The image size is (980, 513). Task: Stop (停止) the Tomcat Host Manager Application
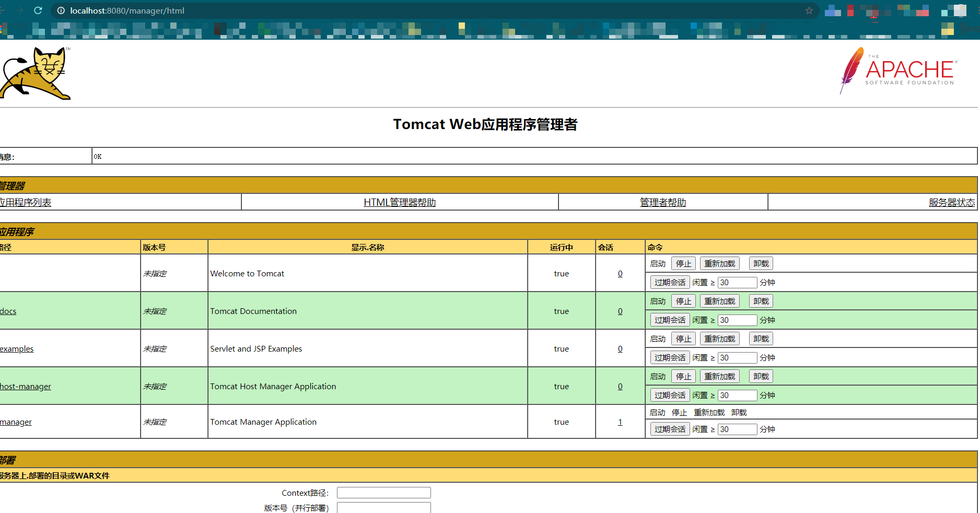[683, 377]
